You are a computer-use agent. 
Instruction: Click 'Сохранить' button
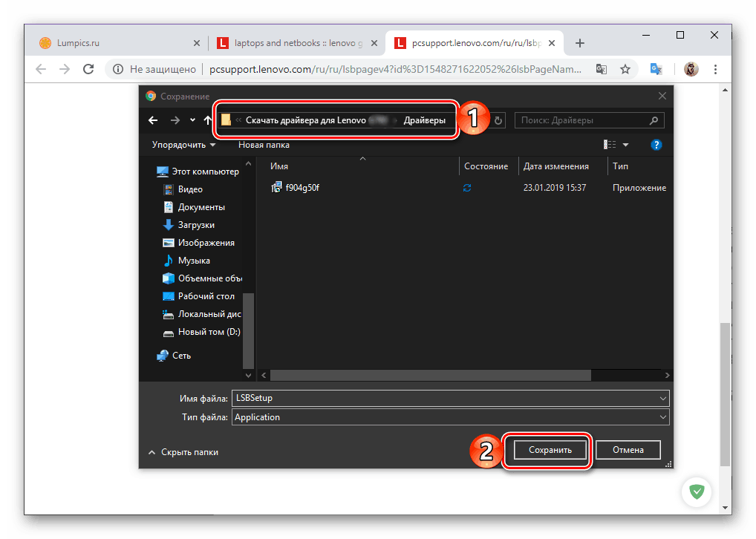[550, 450]
